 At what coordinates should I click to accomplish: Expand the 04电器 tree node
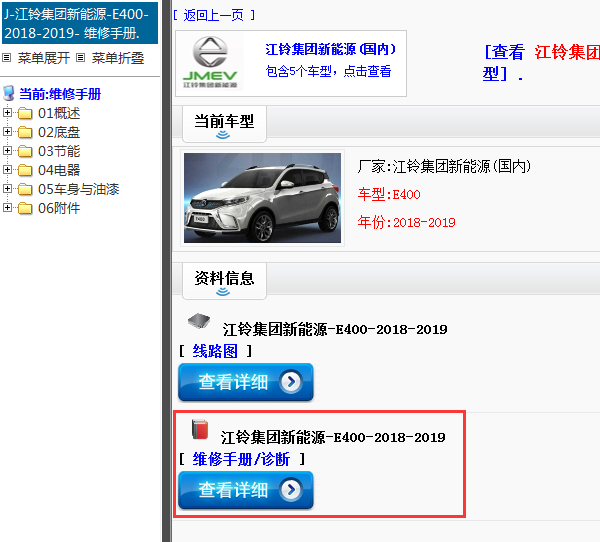click(7, 170)
